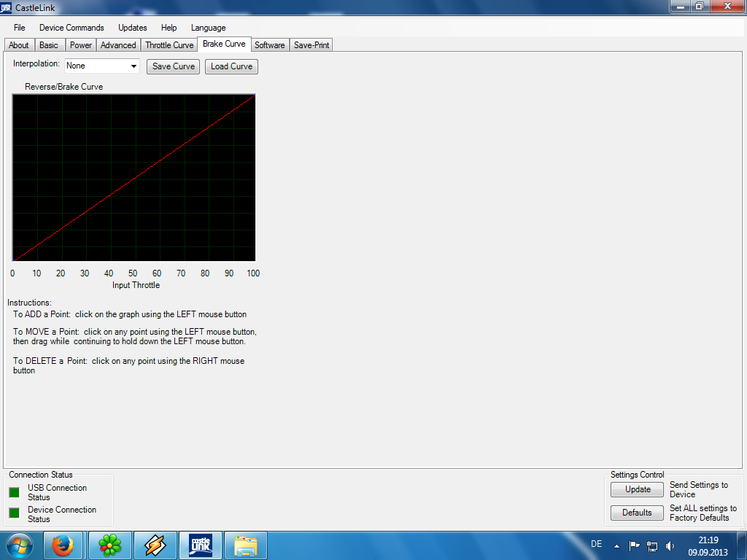Click the Save Curve button
Image resolution: width=747 pixels, height=560 pixels.
click(173, 66)
